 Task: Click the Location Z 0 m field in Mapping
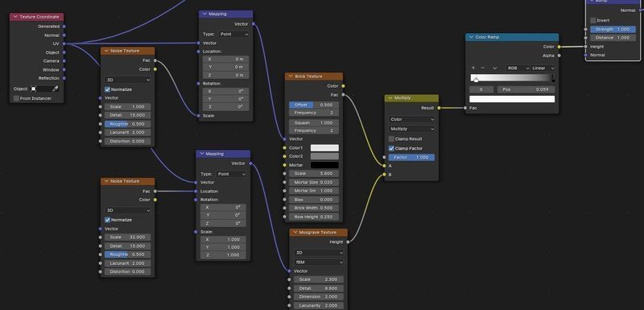(x=225, y=75)
